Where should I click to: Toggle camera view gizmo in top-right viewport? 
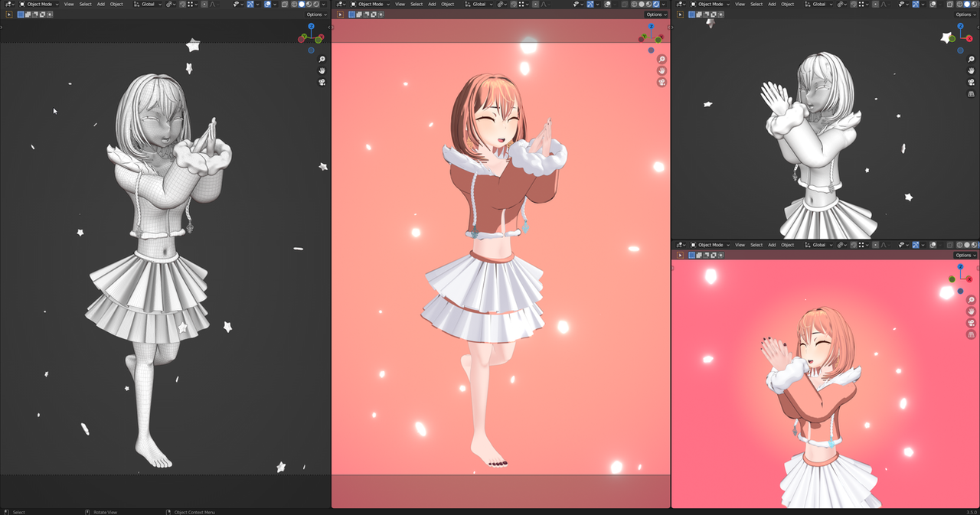coord(971,82)
